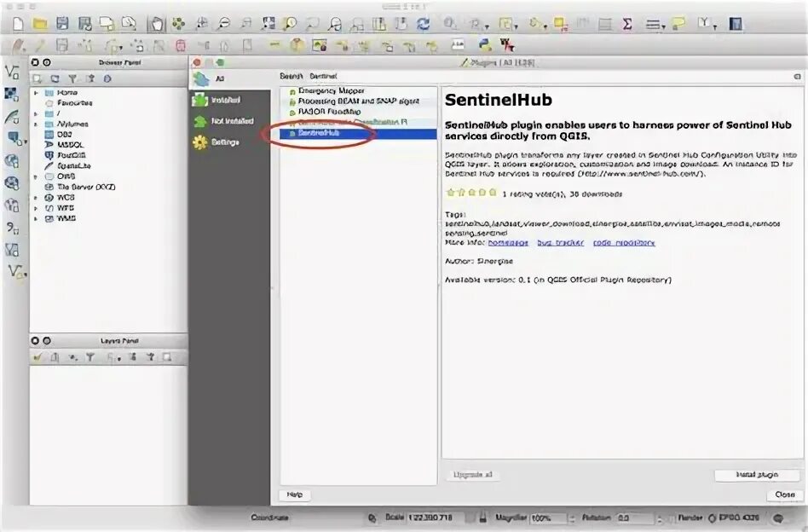Screen dimensions: 808x532
Task: Click the Browser panel Filter funnel icon
Action: (72, 79)
